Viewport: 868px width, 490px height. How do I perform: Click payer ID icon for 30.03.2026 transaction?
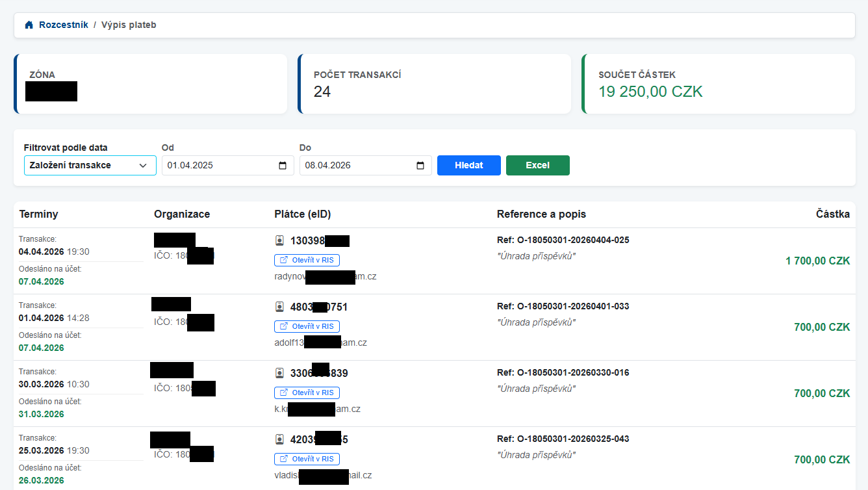[x=280, y=374]
